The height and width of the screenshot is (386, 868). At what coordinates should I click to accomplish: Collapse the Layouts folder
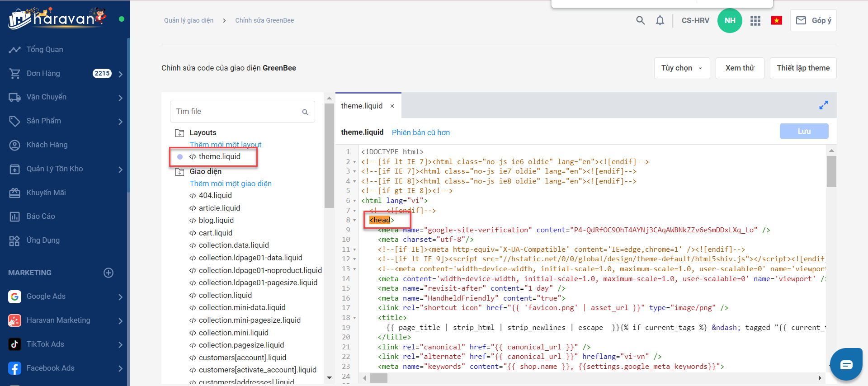click(180, 133)
